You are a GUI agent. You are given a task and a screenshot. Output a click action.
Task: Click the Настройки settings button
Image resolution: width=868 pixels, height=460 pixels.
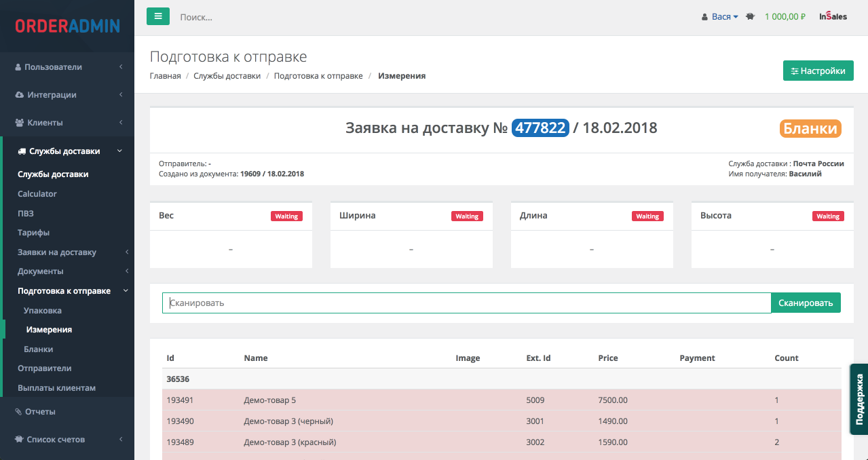(x=818, y=71)
